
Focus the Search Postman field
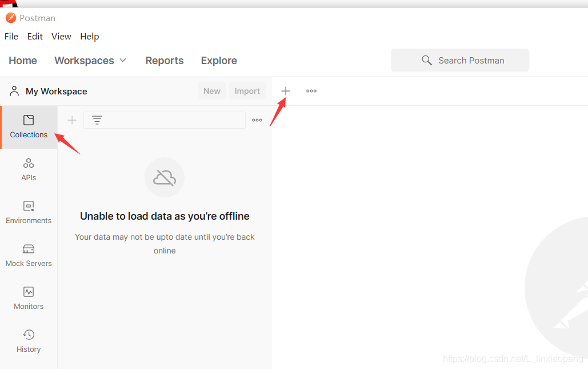pyautogui.click(x=460, y=60)
